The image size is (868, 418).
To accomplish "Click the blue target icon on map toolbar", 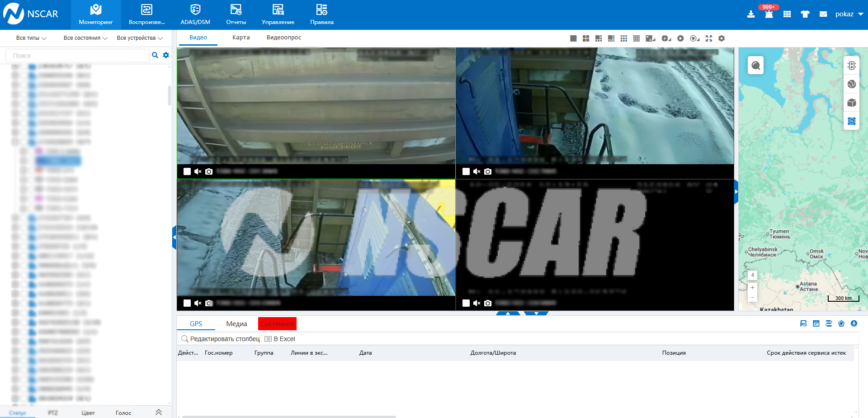I will pyautogui.click(x=852, y=121).
